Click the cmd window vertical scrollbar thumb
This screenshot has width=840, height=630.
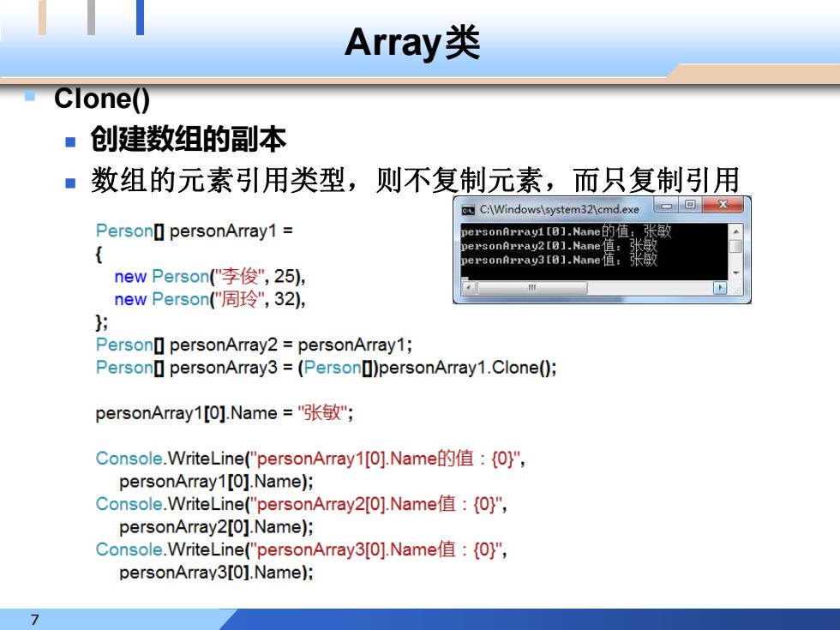coord(735,246)
